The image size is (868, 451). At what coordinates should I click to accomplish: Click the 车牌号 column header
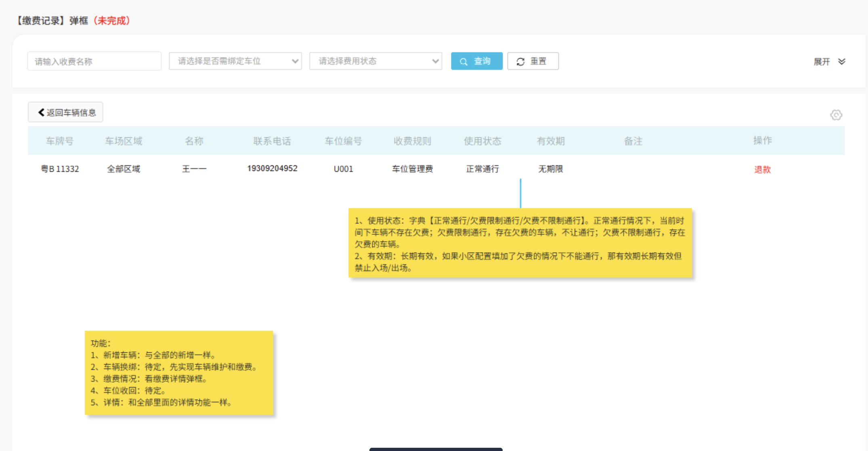click(59, 141)
